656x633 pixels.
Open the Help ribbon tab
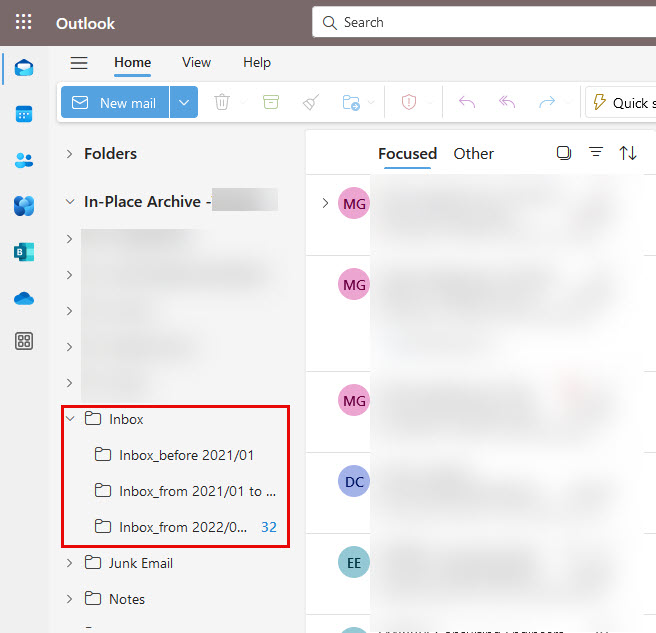tap(257, 62)
